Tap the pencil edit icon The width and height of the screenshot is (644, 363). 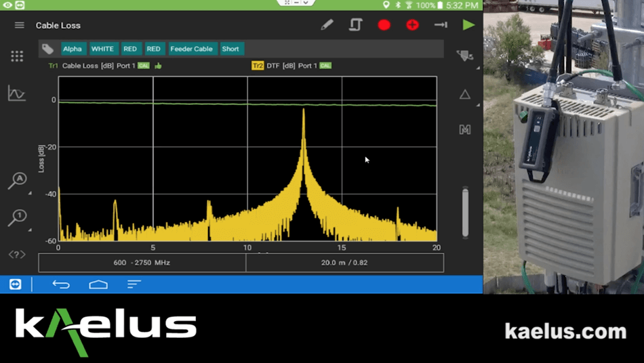pyautogui.click(x=327, y=25)
